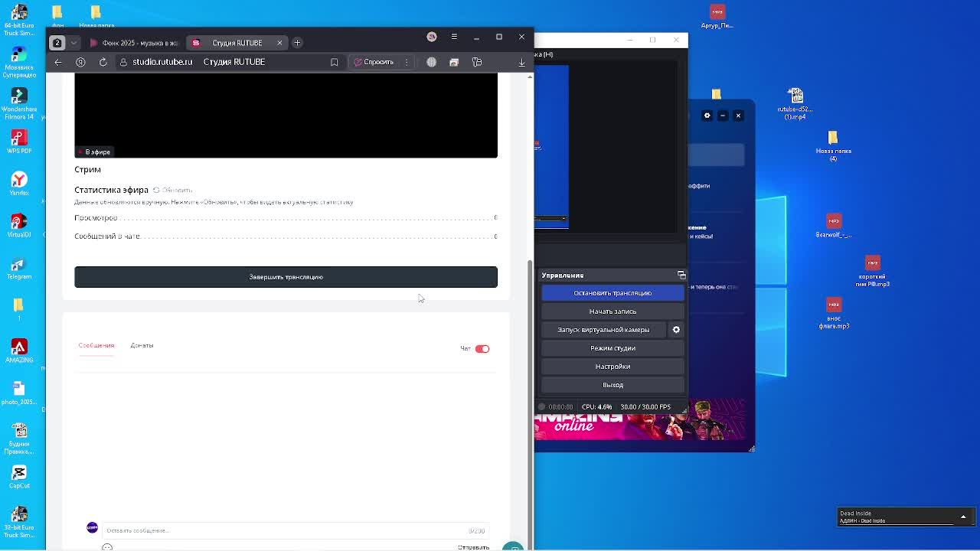Screen dimensions: 980x551
Task: Select the Wondershare Filmora 14 desktop shortcut
Action: tap(19, 104)
